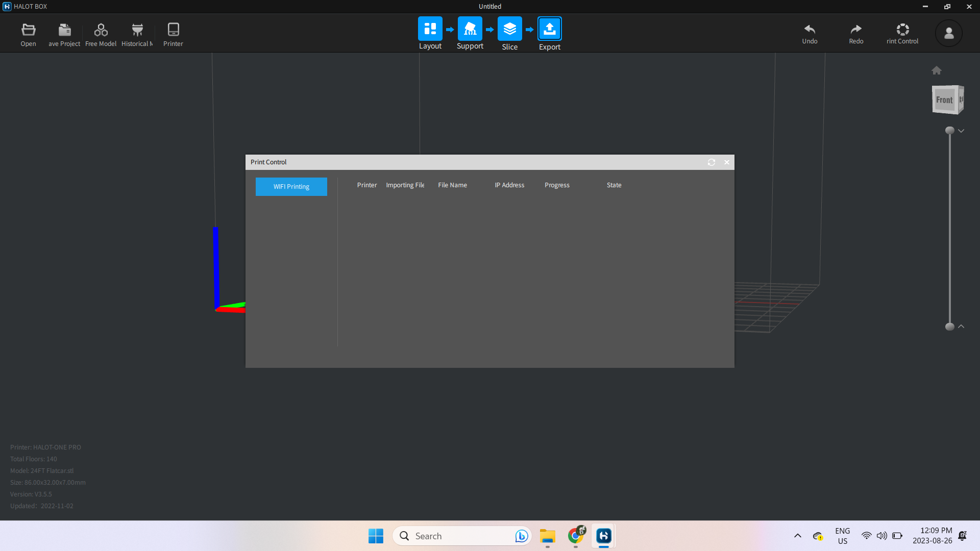Select the WIFI Printing tab
This screenshot has height=551, width=980.
coord(291,187)
